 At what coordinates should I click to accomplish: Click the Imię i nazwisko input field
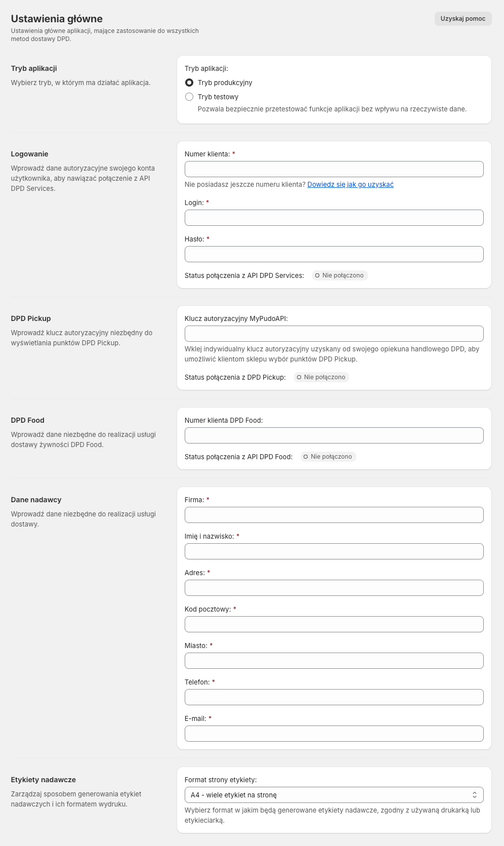[x=334, y=551]
